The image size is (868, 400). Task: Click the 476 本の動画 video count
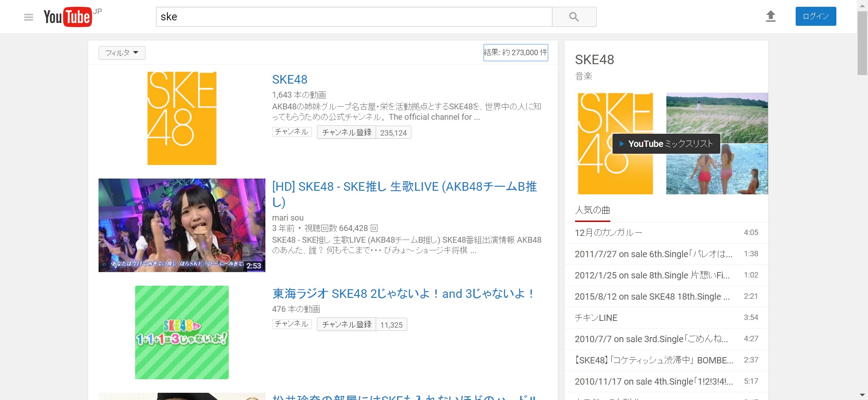[x=296, y=309]
